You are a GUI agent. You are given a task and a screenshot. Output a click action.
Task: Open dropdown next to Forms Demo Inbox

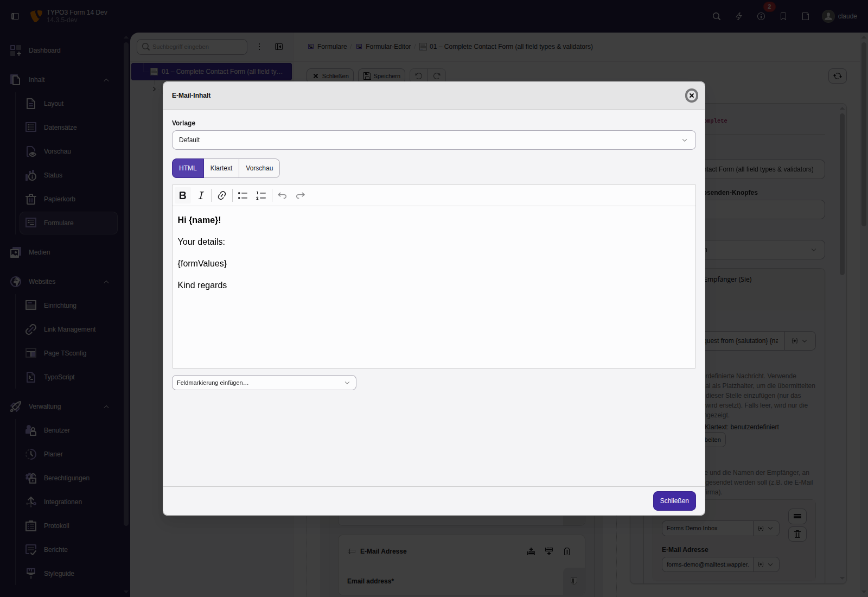766,528
